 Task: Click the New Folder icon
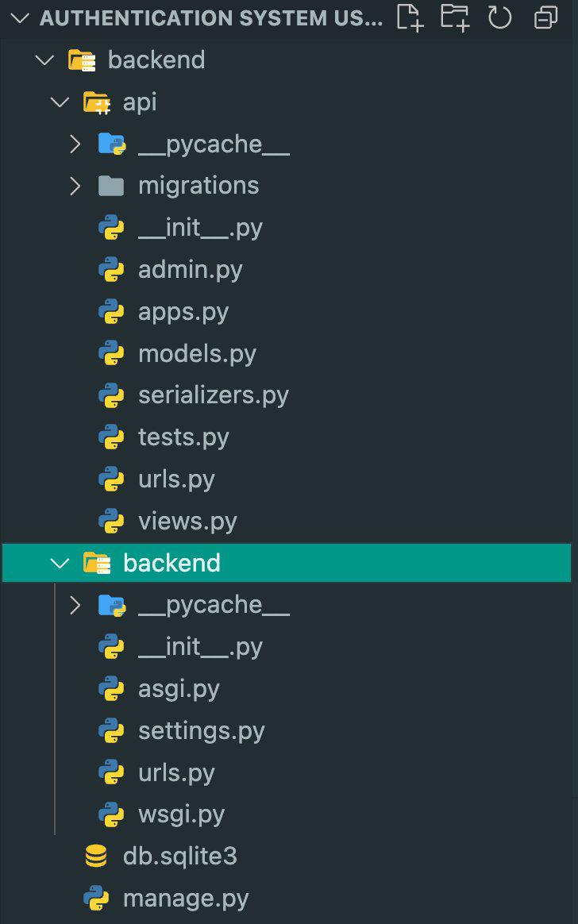click(x=455, y=17)
